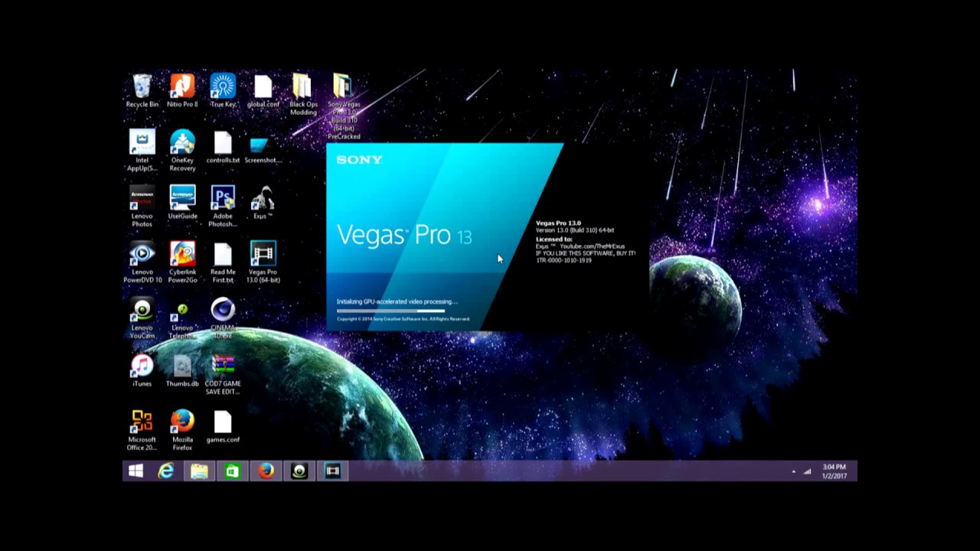
Task: Launch Adobe Photoshop from desktop
Action: 223,206
